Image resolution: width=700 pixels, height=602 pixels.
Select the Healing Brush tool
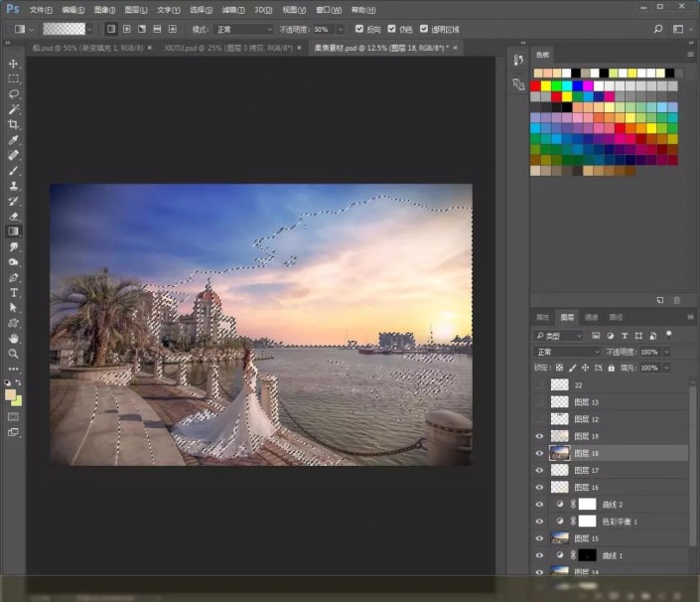(x=13, y=155)
